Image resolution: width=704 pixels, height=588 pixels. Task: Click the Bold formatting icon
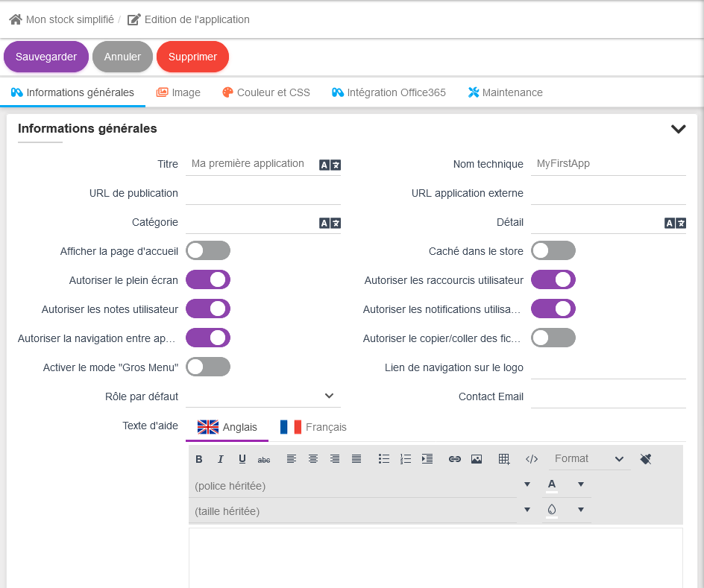pyautogui.click(x=199, y=459)
